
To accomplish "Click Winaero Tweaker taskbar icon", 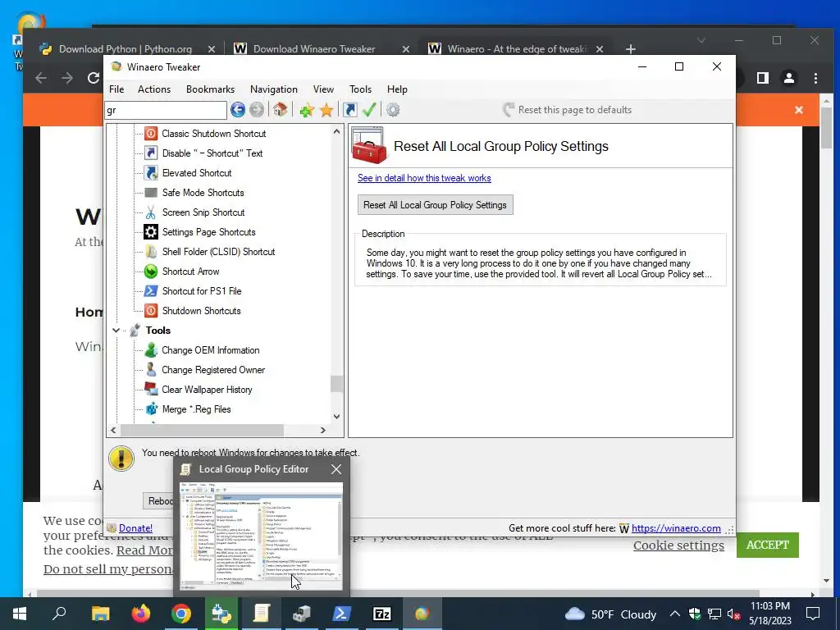I will 422,614.
